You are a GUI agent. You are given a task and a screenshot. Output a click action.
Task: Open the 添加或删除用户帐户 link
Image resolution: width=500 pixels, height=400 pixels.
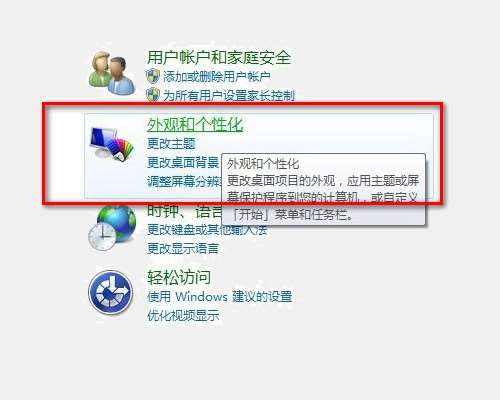point(216,77)
